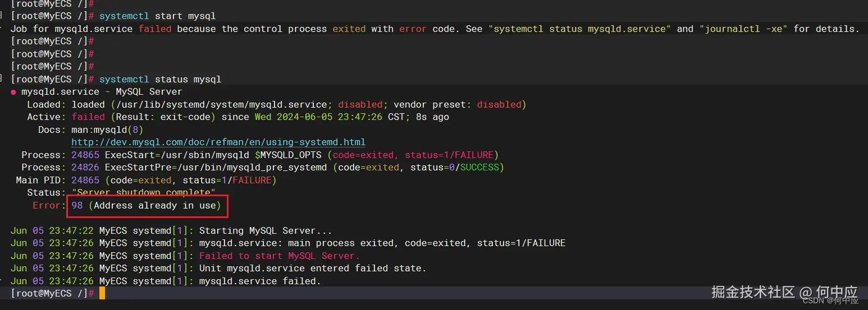
Task: Click the red "failed" text after Active:
Action: click(x=88, y=117)
